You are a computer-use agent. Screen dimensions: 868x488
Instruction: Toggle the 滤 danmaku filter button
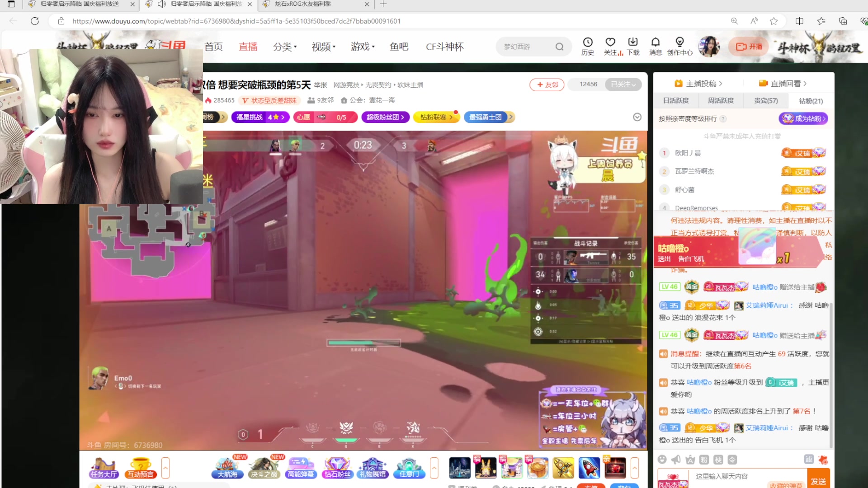point(809,460)
